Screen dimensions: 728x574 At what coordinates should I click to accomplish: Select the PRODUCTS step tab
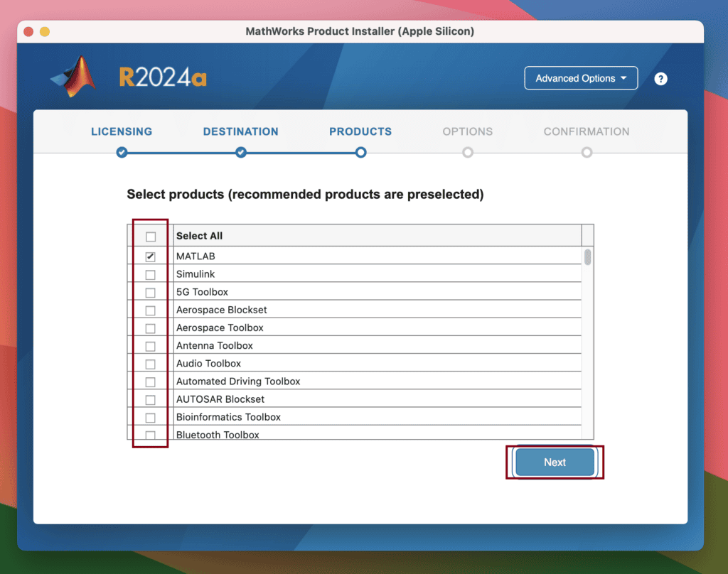click(x=360, y=132)
